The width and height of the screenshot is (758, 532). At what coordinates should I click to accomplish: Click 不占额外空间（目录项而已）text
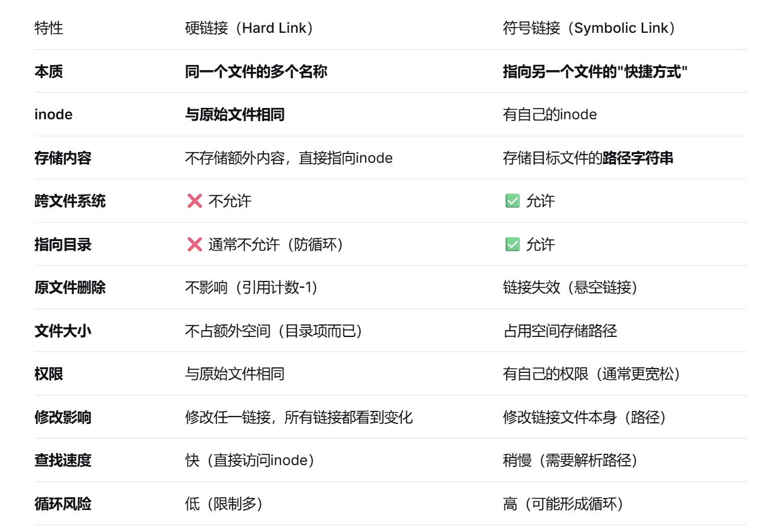coord(274,331)
